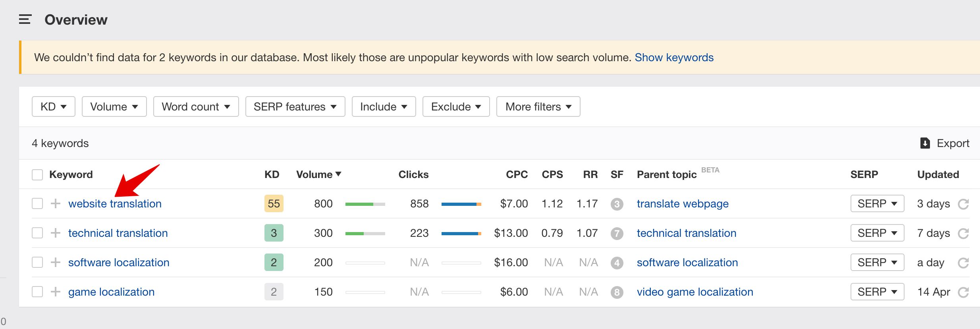
Task: Check the website translation row checkbox
Action: (37, 203)
